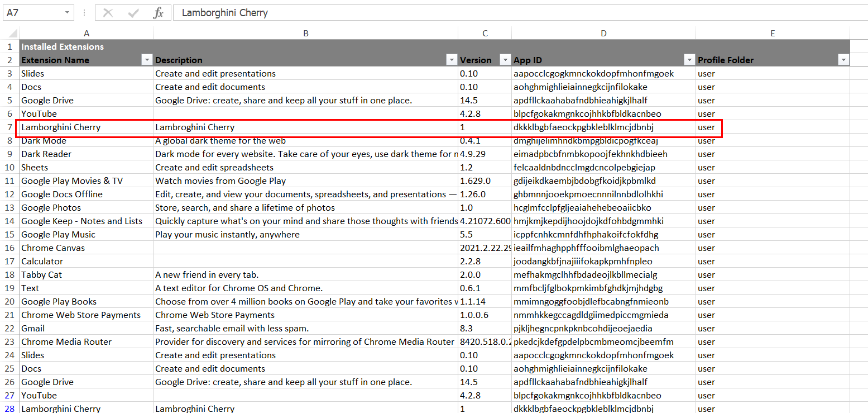This screenshot has width=868, height=413.
Task: Expand the Name Box dropdown arrow
Action: (68, 13)
